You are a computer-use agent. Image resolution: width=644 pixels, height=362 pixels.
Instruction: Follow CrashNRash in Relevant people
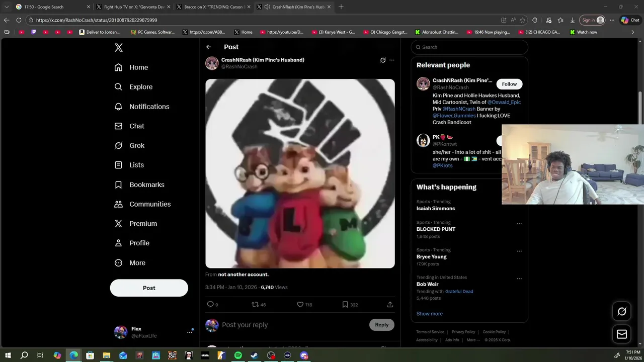(x=509, y=84)
